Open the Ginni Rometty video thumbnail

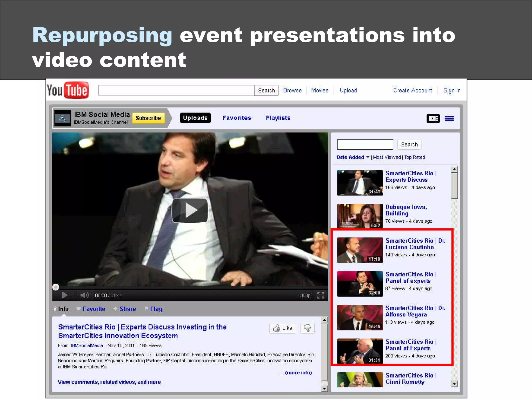[360, 380]
